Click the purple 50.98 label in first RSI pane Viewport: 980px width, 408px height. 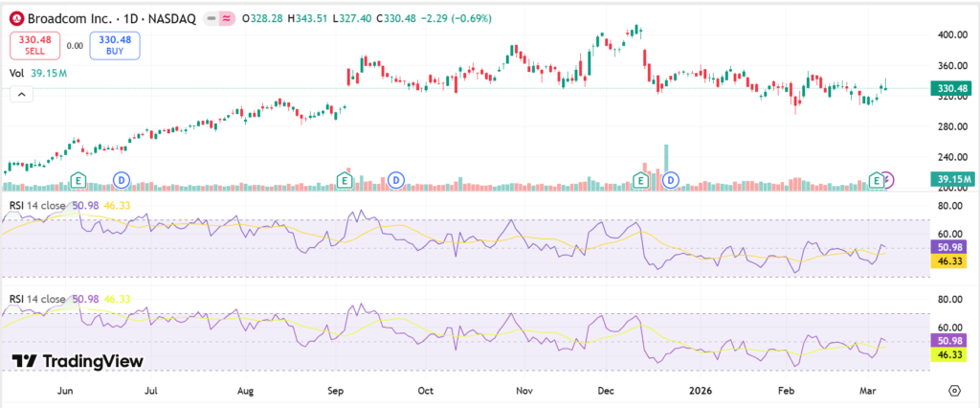click(x=948, y=247)
